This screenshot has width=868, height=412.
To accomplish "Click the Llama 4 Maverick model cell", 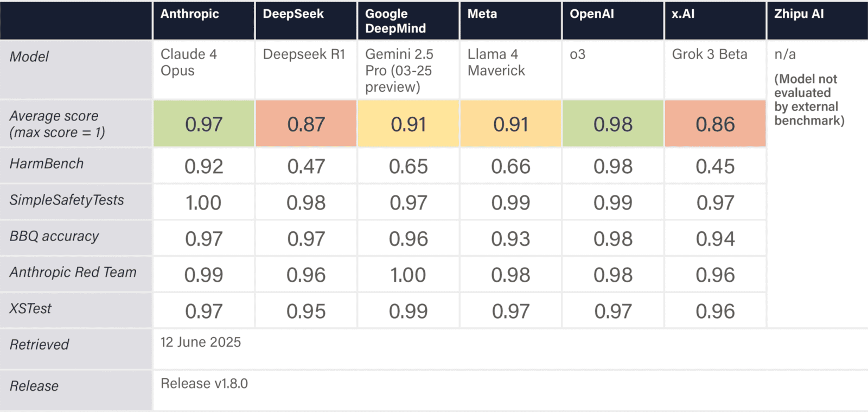I will click(x=496, y=62).
